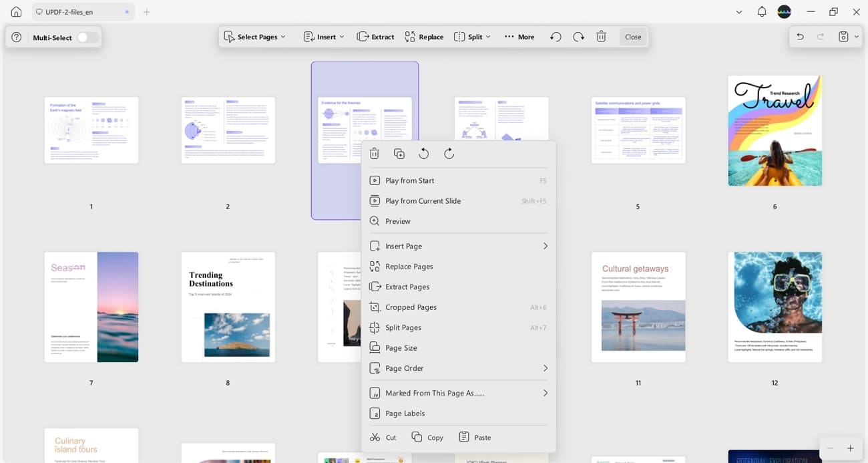Rotate the page counterclockwise from the context menu
The height and width of the screenshot is (463, 868).
pyautogui.click(x=423, y=153)
